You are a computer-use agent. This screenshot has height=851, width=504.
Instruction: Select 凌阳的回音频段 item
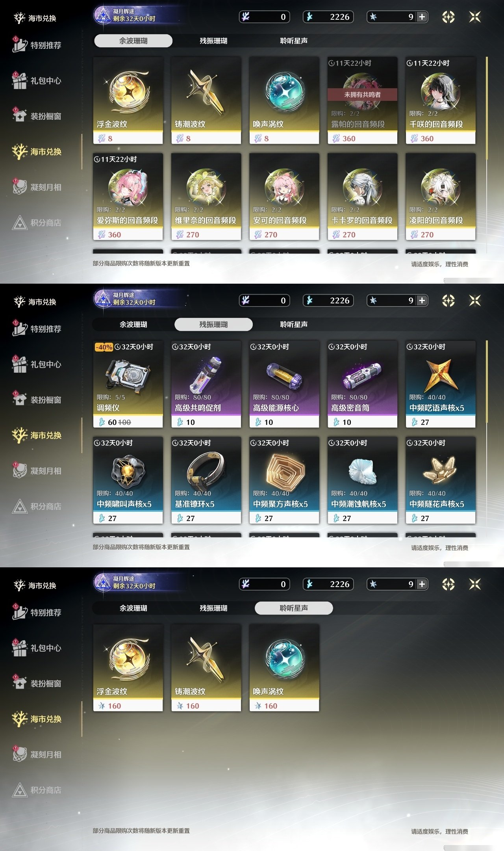pyautogui.click(x=441, y=197)
